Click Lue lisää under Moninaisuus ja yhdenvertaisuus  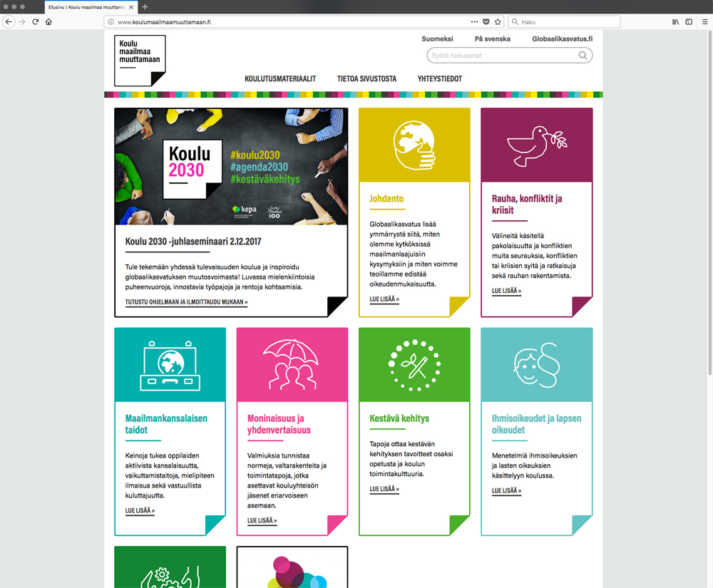(x=262, y=521)
